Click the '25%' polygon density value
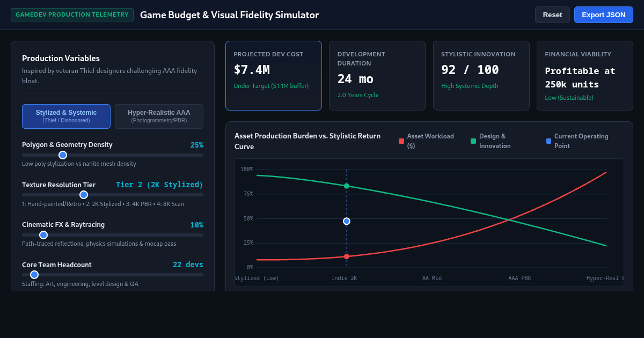This screenshot has width=644, height=338. (196, 145)
